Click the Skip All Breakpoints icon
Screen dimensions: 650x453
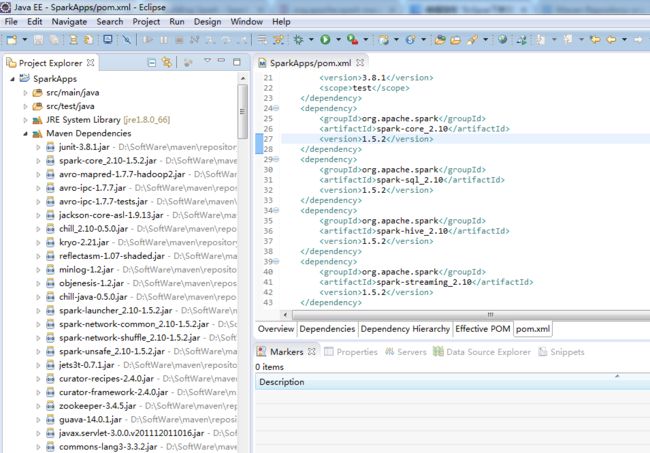coord(126,40)
